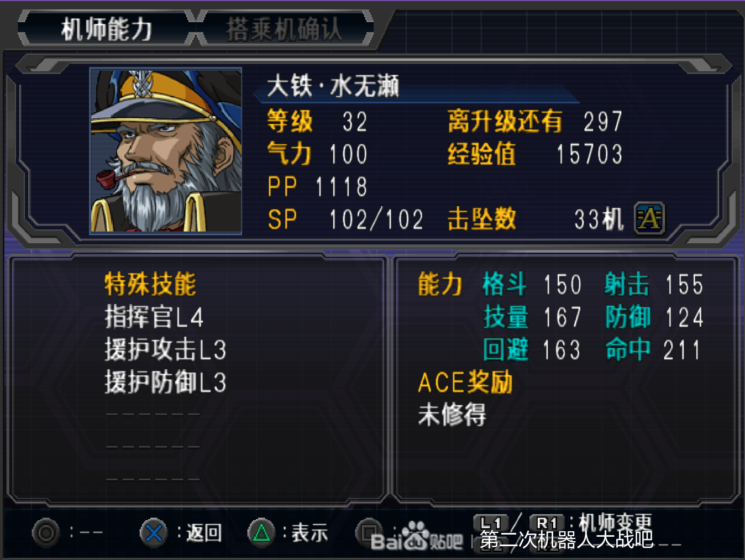The width and height of the screenshot is (745, 560).
Task: Click the L1 shoulder button icon
Action: click(491, 523)
